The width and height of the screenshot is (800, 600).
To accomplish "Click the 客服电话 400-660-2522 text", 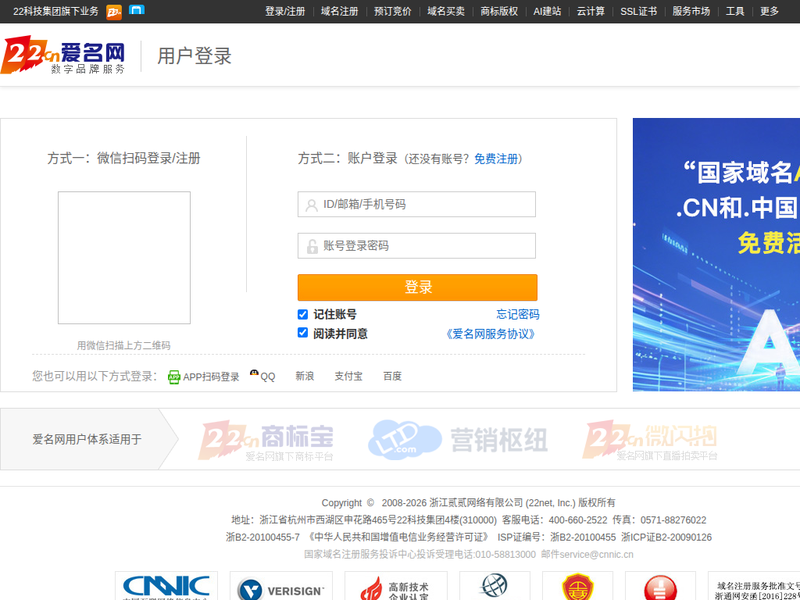I will pyautogui.click(x=554, y=520).
